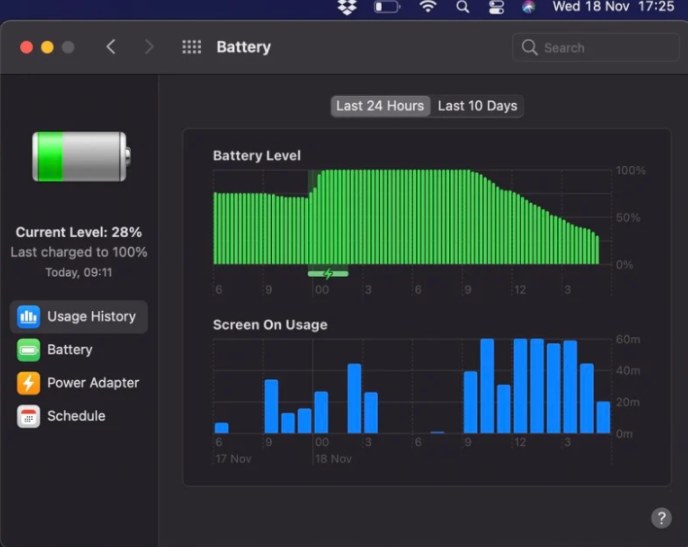Switch to Last 10 Days view
This screenshot has width=688, height=547.
coord(477,106)
